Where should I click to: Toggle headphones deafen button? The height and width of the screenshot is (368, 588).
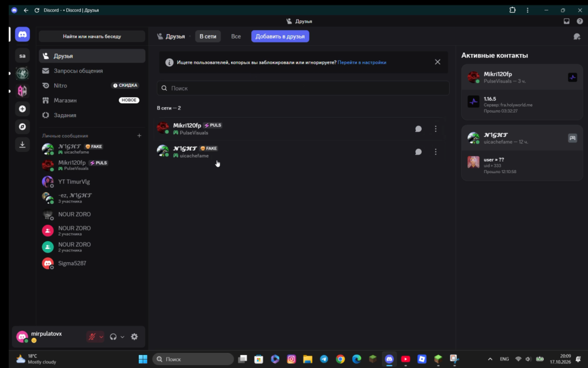click(x=113, y=336)
